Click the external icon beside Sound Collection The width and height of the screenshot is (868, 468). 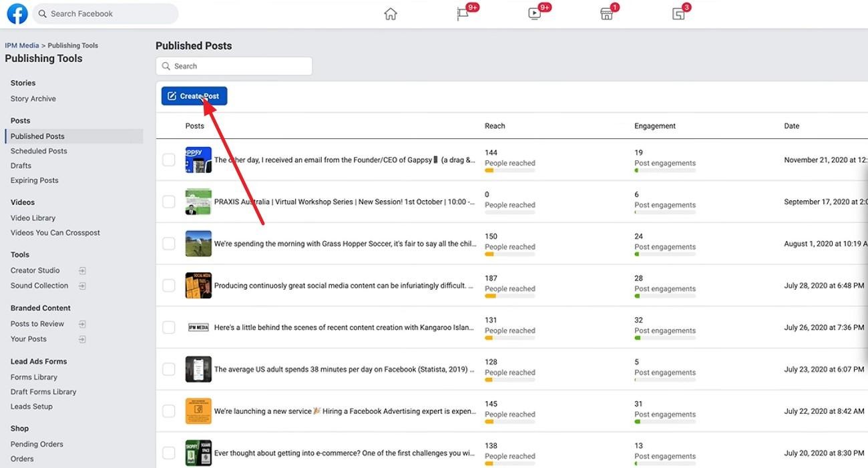point(82,286)
